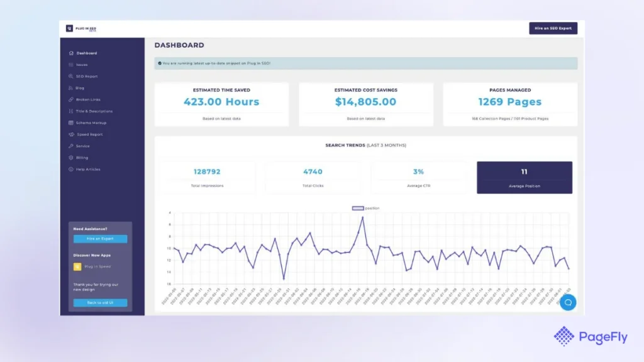Click the Schema Markup table icon
The height and width of the screenshot is (362, 644).
[71, 123]
